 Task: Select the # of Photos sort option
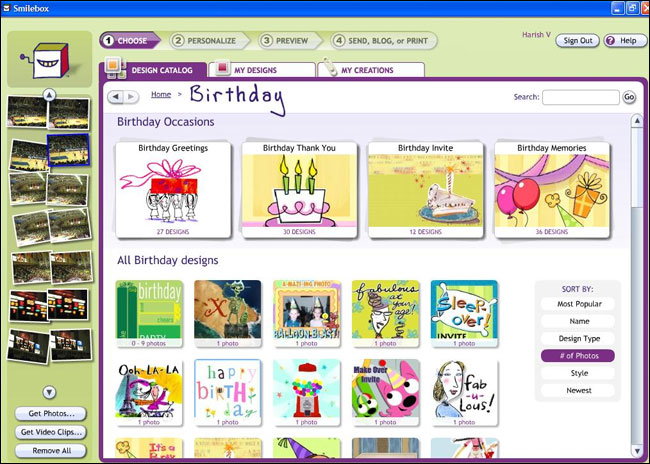point(577,355)
